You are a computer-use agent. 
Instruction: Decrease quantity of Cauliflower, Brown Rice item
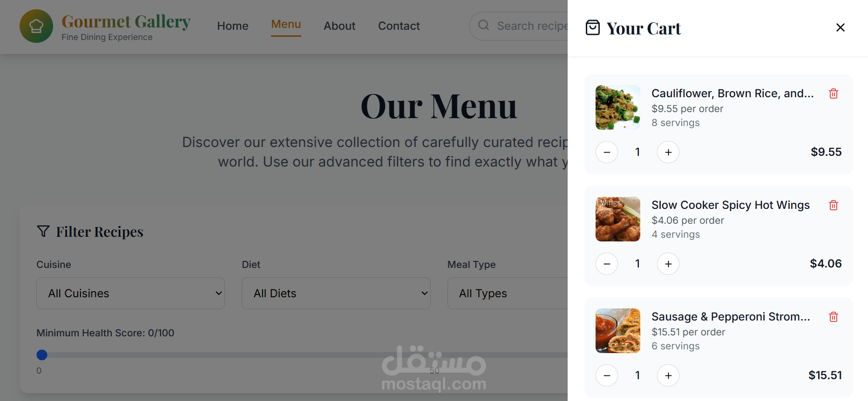[607, 152]
